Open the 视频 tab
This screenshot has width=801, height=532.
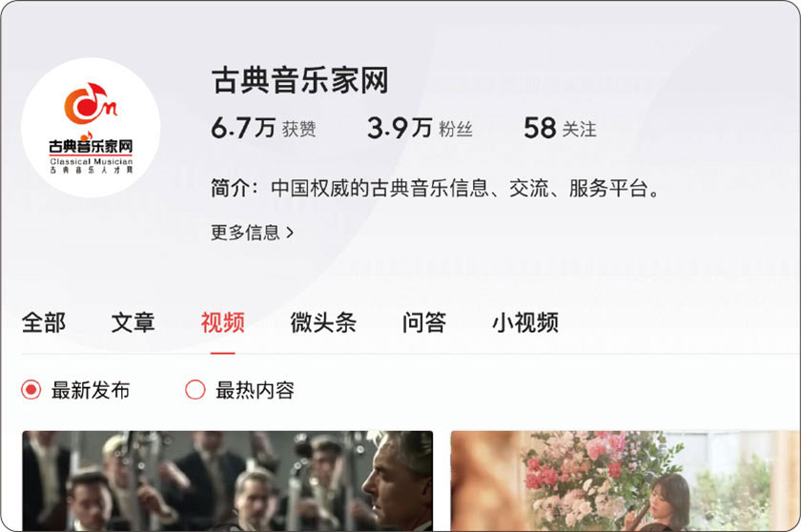(223, 322)
